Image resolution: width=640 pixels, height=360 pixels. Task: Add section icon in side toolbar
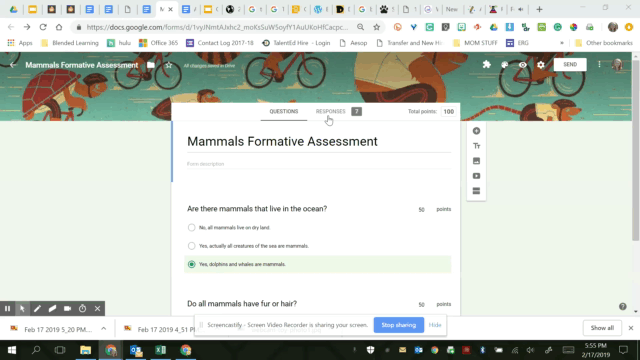(476, 191)
